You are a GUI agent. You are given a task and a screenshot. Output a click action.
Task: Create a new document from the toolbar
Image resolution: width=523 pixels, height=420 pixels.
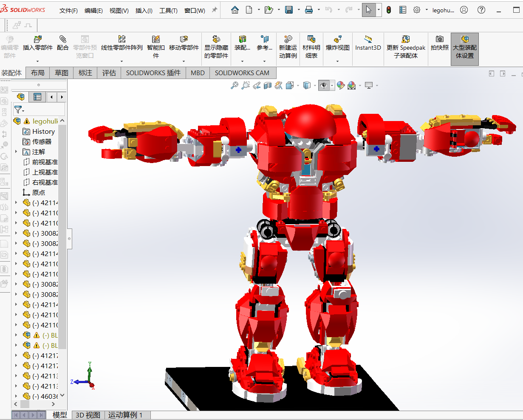pos(249,10)
